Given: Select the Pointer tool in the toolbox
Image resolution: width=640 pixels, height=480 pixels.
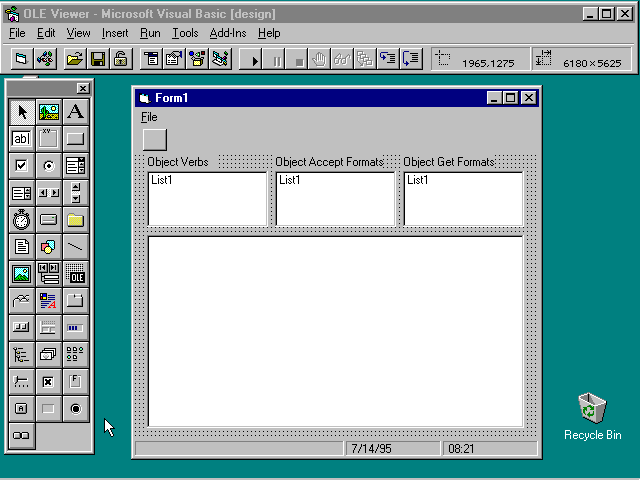Looking at the screenshot, I should 21,112.
